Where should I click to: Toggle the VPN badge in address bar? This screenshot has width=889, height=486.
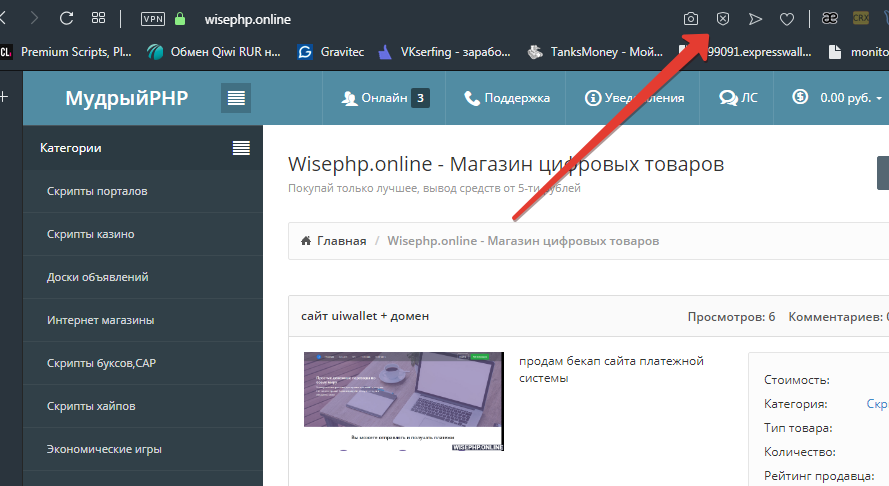coord(153,19)
